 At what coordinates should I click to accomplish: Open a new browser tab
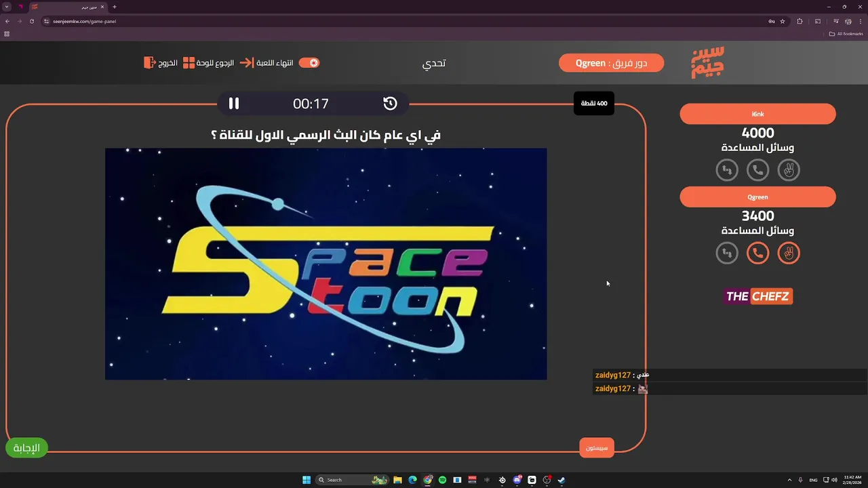pos(115,7)
